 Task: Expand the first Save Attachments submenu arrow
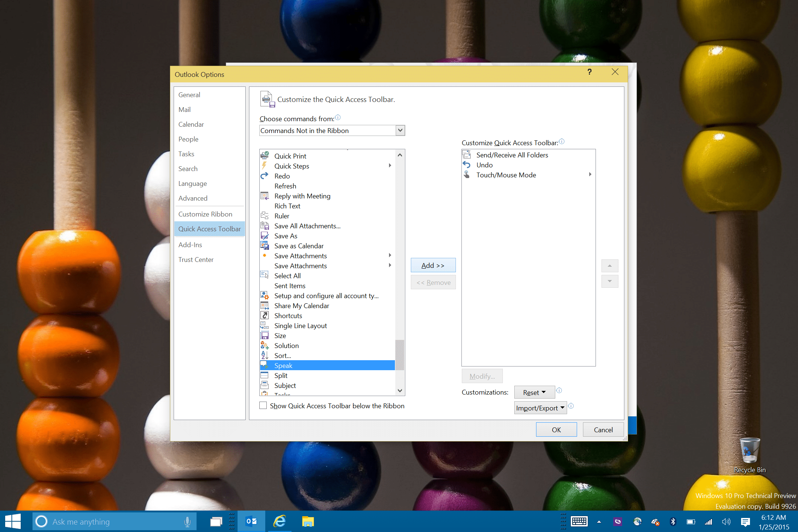coord(390,255)
